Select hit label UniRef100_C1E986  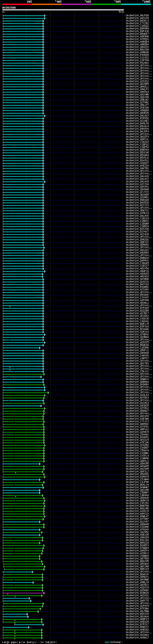137,348
